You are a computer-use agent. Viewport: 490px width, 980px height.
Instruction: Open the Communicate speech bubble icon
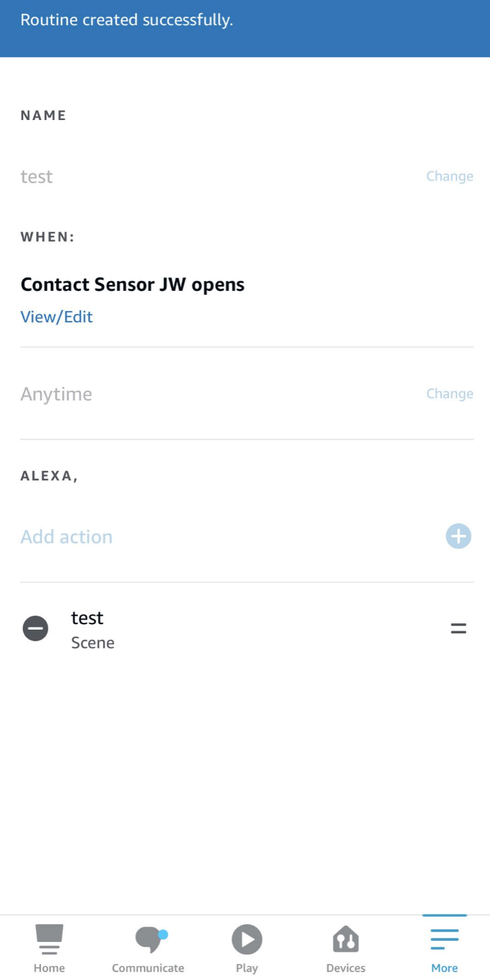click(151, 939)
